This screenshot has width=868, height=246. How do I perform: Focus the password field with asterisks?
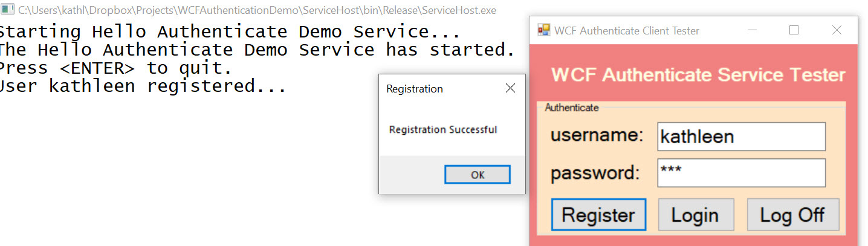click(x=741, y=173)
